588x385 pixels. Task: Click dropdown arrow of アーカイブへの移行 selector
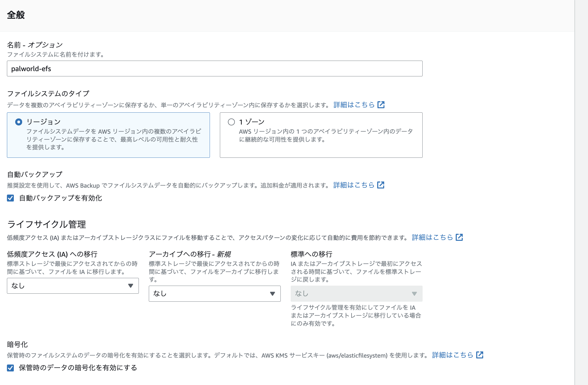pyautogui.click(x=272, y=294)
